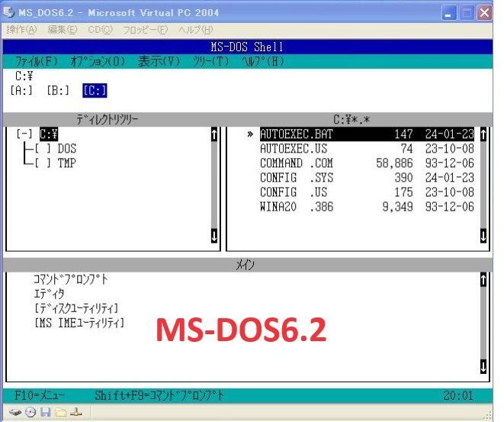This screenshot has width=504, height=422.
Task: Select file AUTOEXEC.BAT
Action: [367, 134]
